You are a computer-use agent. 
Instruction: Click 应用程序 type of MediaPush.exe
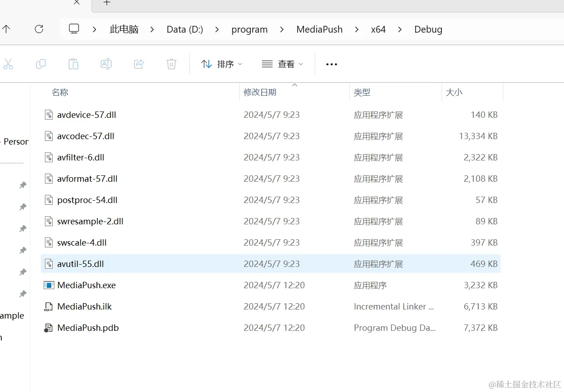370,285
